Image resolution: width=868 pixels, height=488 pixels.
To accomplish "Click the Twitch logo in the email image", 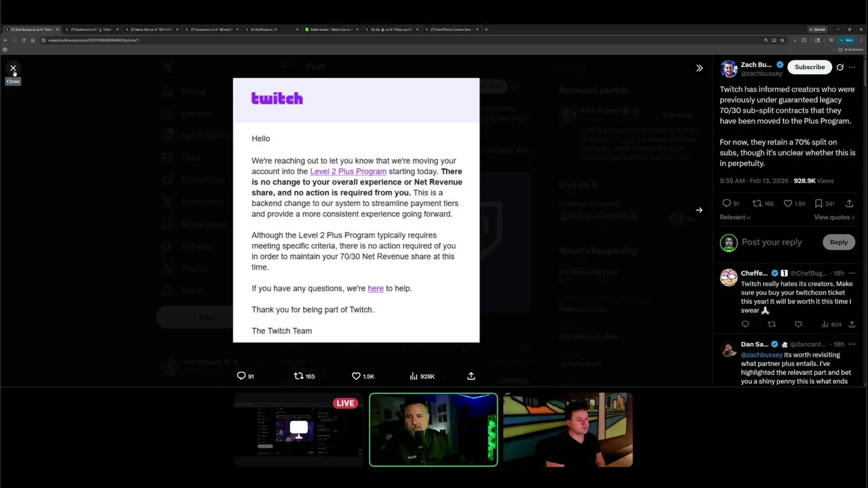I will point(277,98).
